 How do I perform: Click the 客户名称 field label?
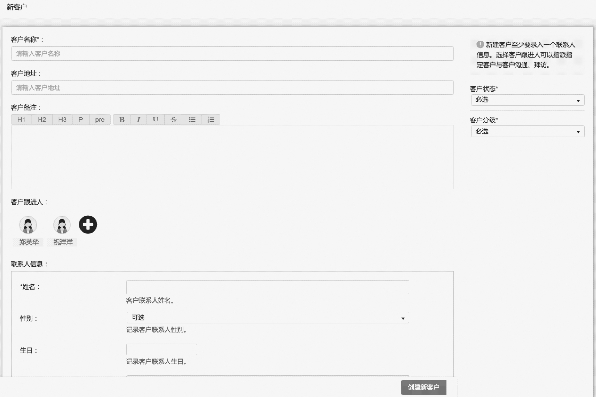pos(27,40)
